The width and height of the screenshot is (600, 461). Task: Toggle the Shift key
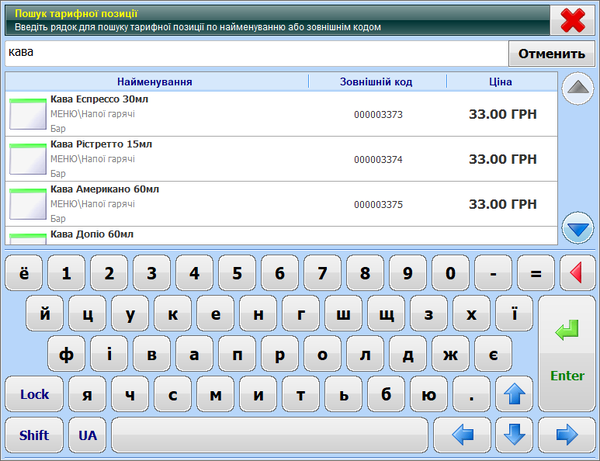[x=34, y=435]
